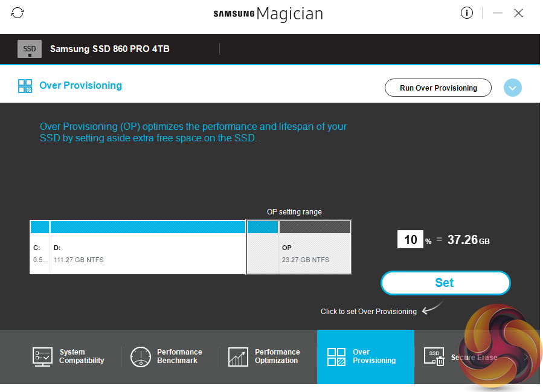Click the Performance Optimization chart icon
Image resolution: width=543 pixels, height=392 pixels.
pyautogui.click(x=238, y=357)
